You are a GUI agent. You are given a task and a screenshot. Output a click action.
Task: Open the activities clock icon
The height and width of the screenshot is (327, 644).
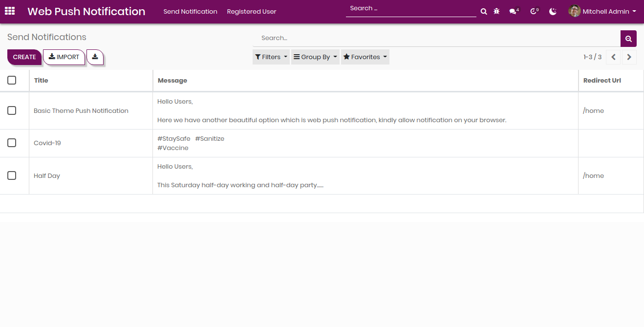tap(534, 11)
